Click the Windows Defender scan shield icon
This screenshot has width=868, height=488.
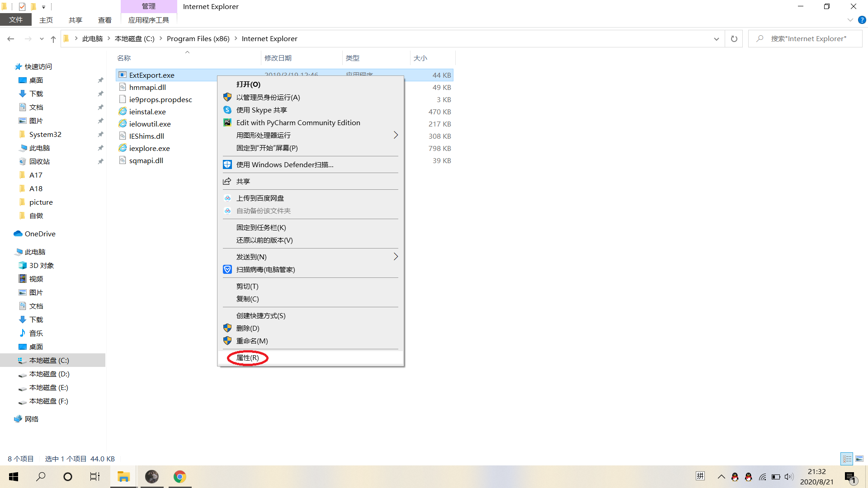coord(227,164)
